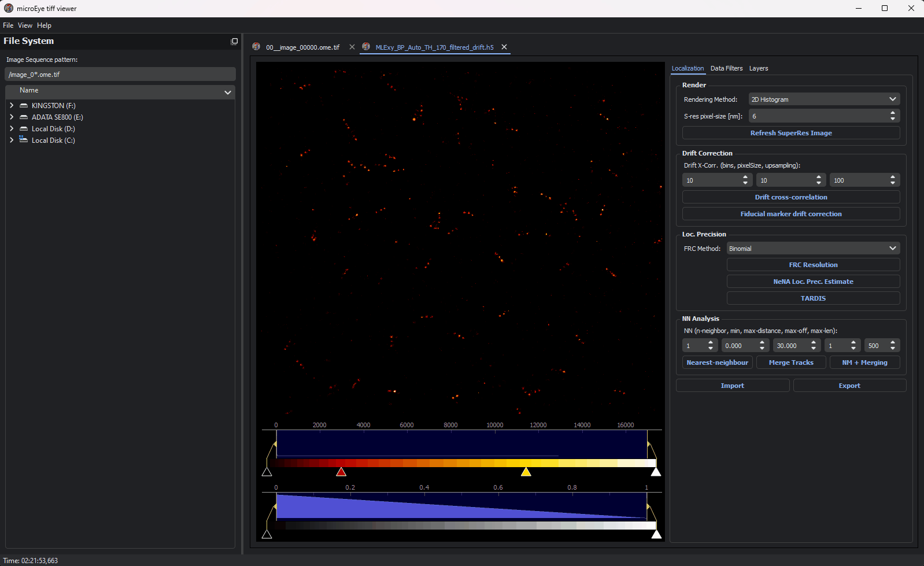Switch to the Data Filters tab
The height and width of the screenshot is (566, 924).
[726, 68]
